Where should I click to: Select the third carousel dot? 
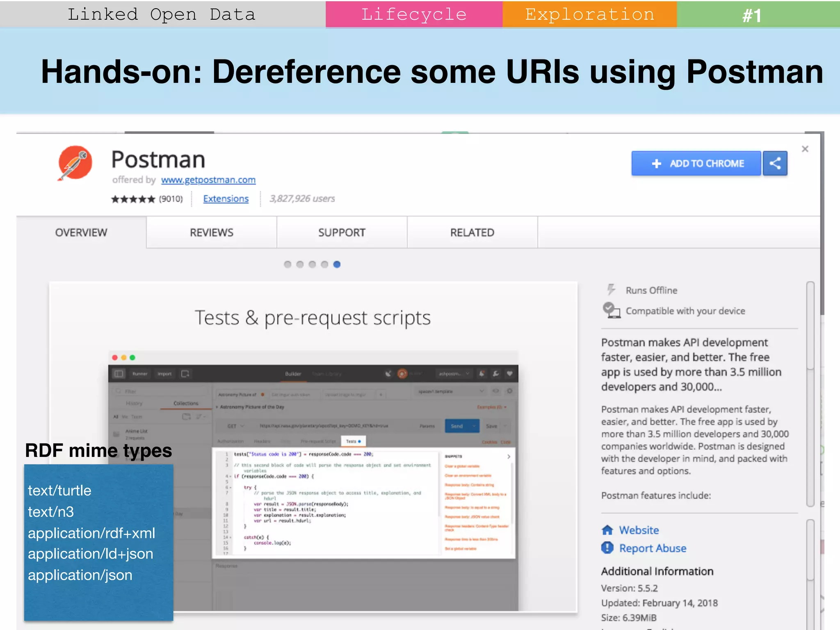[312, 265]
